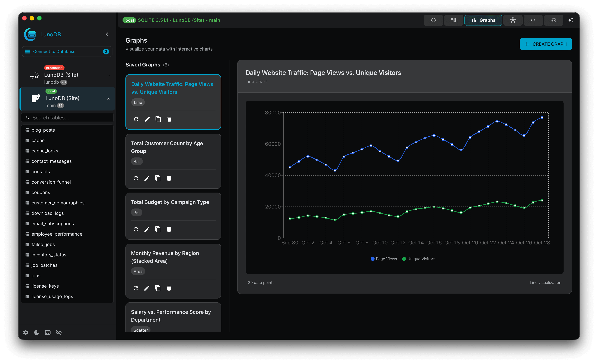Launch the AI assistant sparkles icon

click(x=571, y=20)
